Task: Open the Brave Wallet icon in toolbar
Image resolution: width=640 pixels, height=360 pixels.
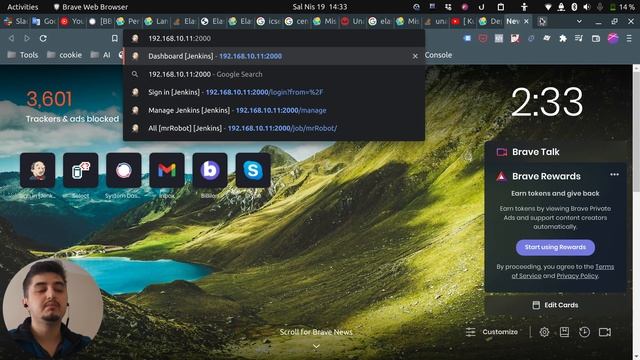Action: coord(596,38)
